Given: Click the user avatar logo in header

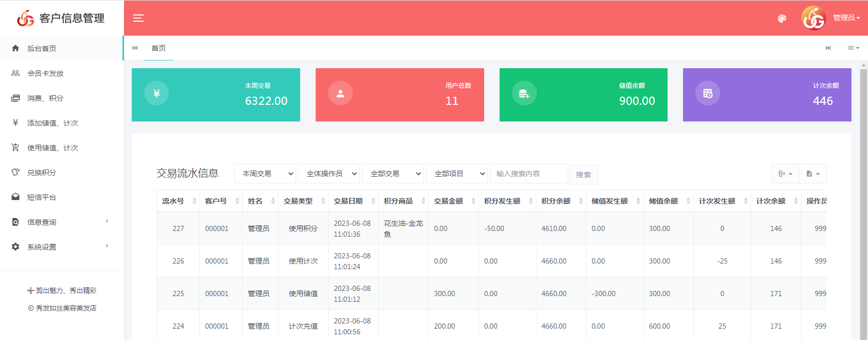Looking at the screenshot, I should coord(814,18).
